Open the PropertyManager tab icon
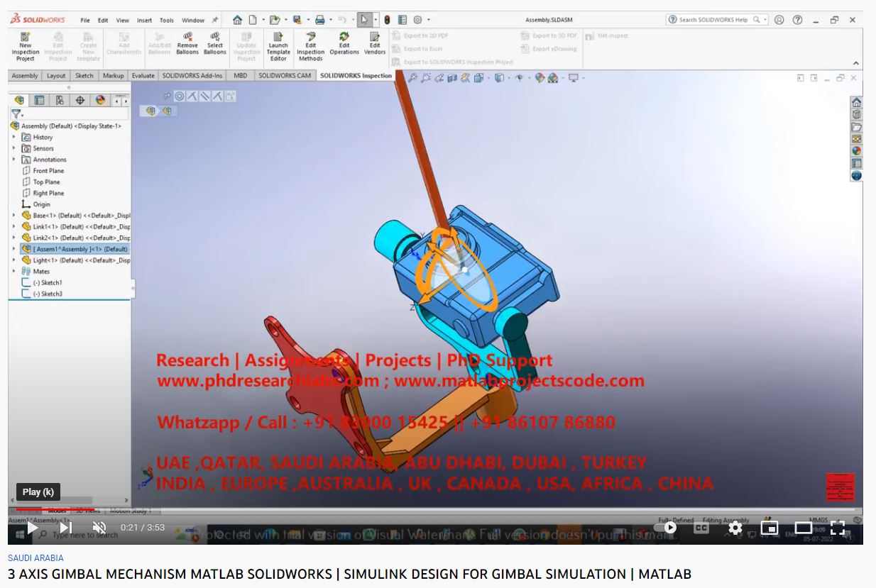 point(39,100)
